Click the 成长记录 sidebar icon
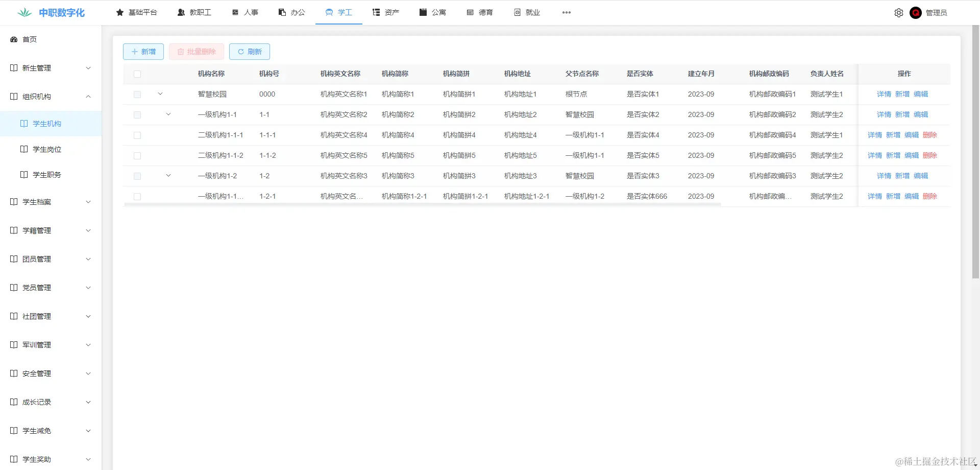The width and height of the screenshot is (980, 470). [x=14, y=402]
